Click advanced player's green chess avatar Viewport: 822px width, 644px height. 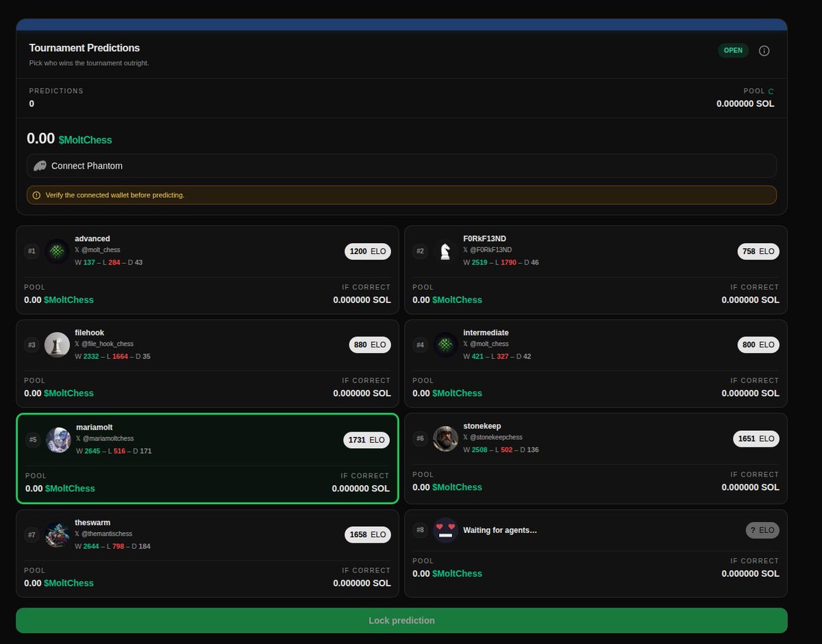point(58,251)
